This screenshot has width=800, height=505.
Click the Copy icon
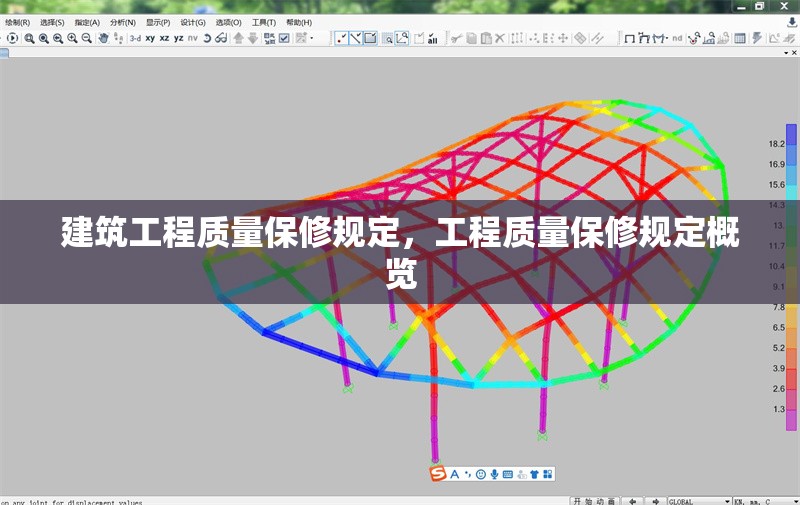point(471,38)
